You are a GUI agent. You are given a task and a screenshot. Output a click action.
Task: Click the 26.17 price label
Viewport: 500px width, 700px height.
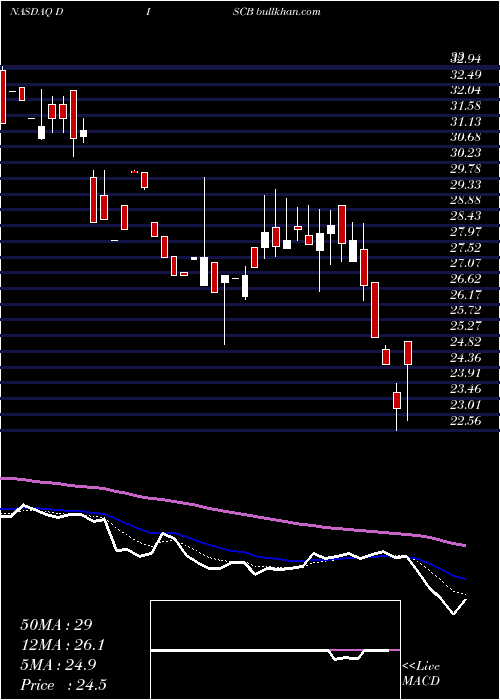[x=466, y=295]
